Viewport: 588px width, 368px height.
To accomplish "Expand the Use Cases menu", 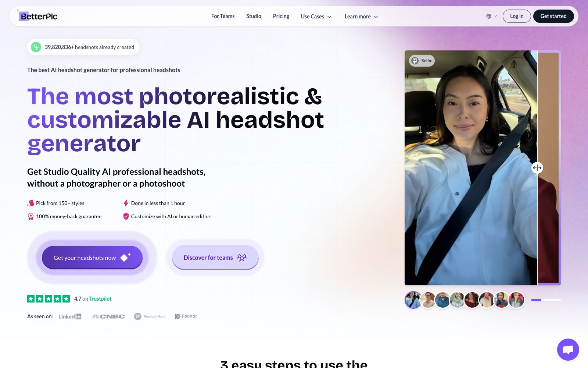I will click(x=316, y=17).
